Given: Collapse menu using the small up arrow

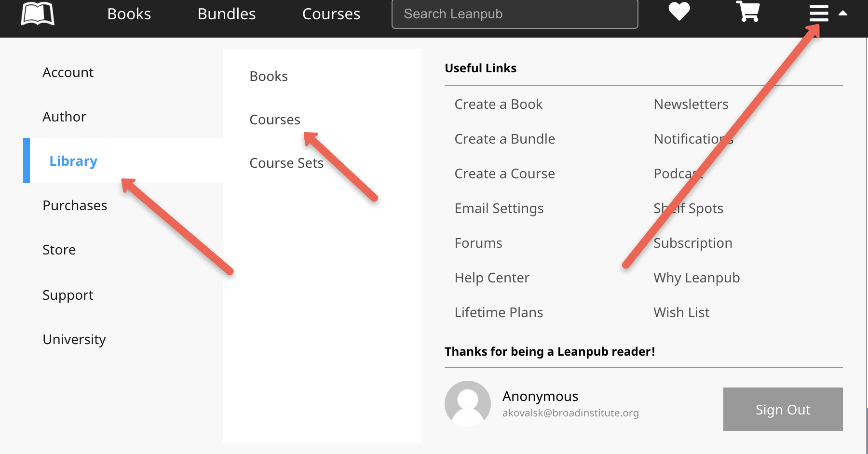Looking at the screenshot, I should point(843,13).
